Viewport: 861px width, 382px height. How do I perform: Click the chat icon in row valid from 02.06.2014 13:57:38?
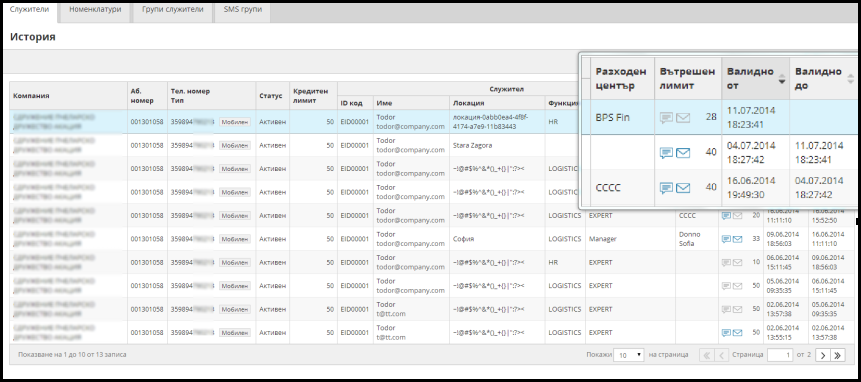726,309
